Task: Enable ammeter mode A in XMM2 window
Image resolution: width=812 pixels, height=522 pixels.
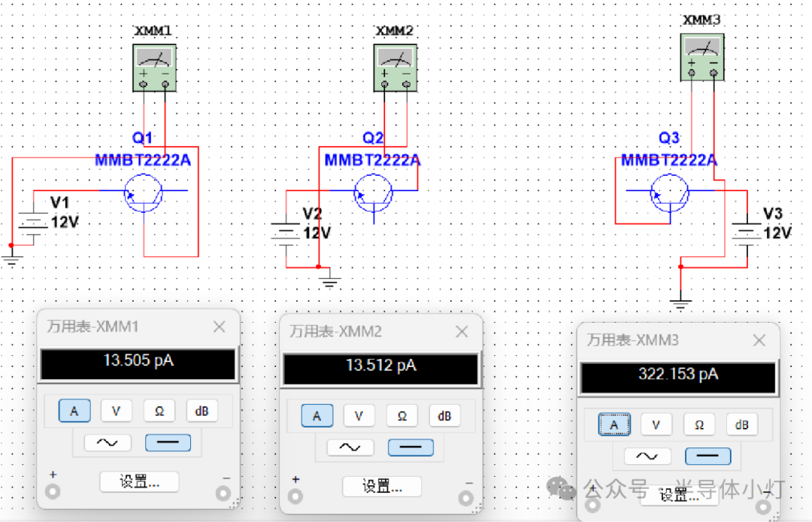Action: point(317,416)
